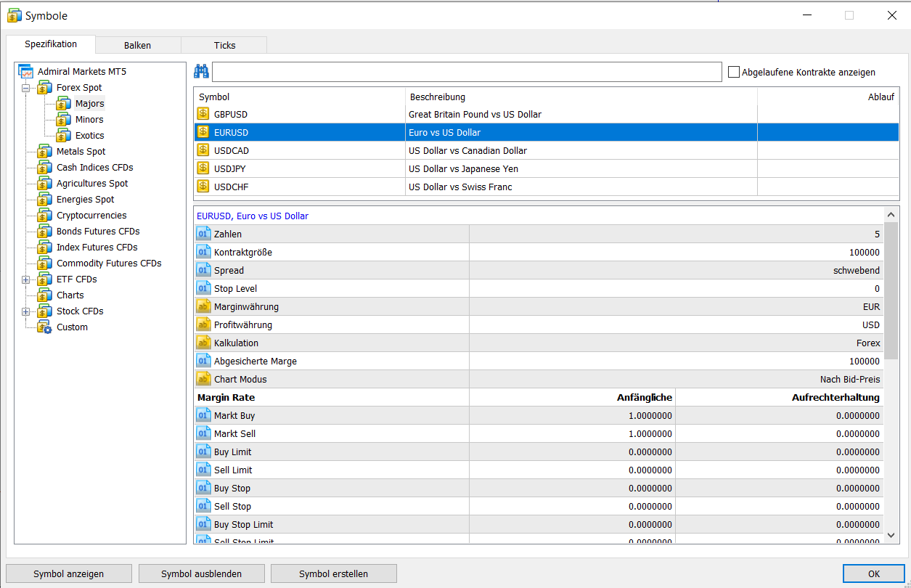Image resolution: width=911 pixels, height=588 pixels.
Task: Switch to the Spezifikation tab
Action: pyautogui.click(x=51, y=44)
